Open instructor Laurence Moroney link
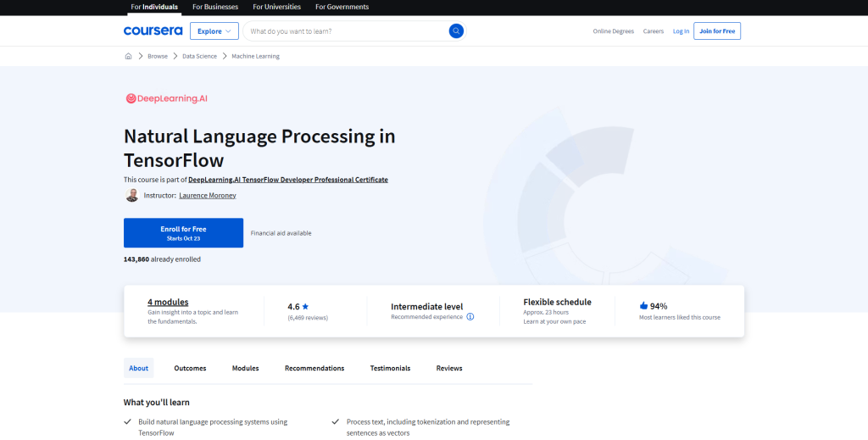868x440 pixels. point(208,195)
